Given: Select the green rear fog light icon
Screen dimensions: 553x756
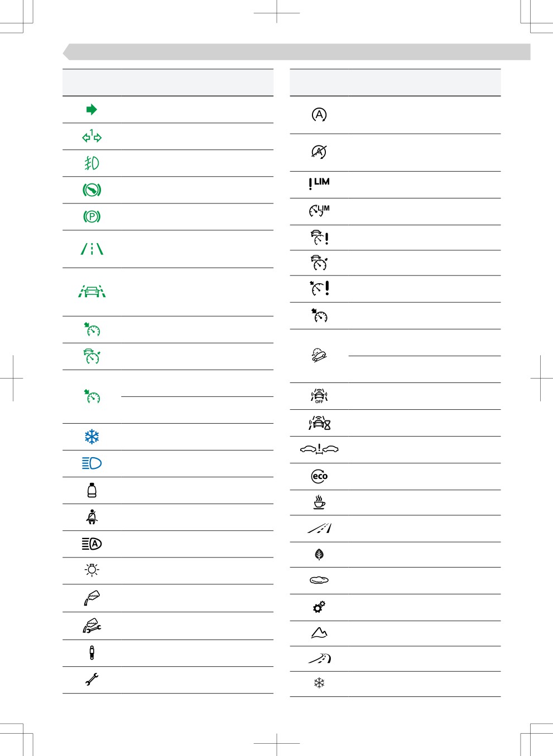Looking at the screenshot, I should [92, 163].
